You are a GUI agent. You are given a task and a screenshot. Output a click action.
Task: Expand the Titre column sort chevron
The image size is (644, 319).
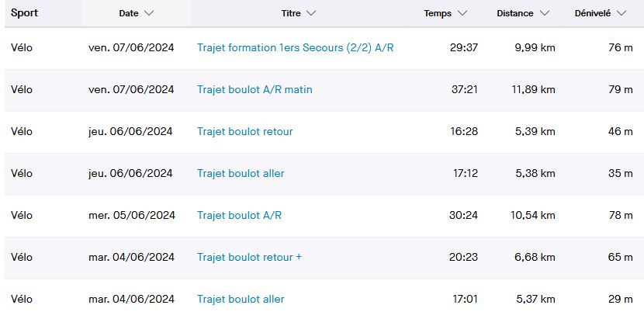click(311, 14)
